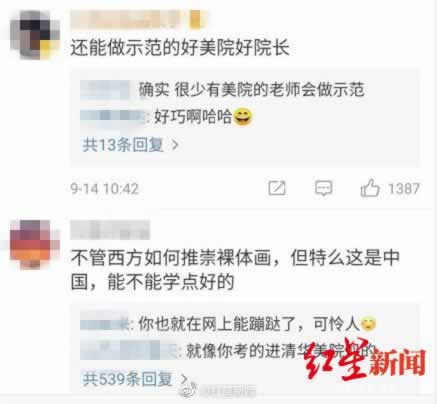The height and width of the screenshot is (404, 437).
Task: Tap the smiley emoji after 可怜人
Action: click(368, 323)
